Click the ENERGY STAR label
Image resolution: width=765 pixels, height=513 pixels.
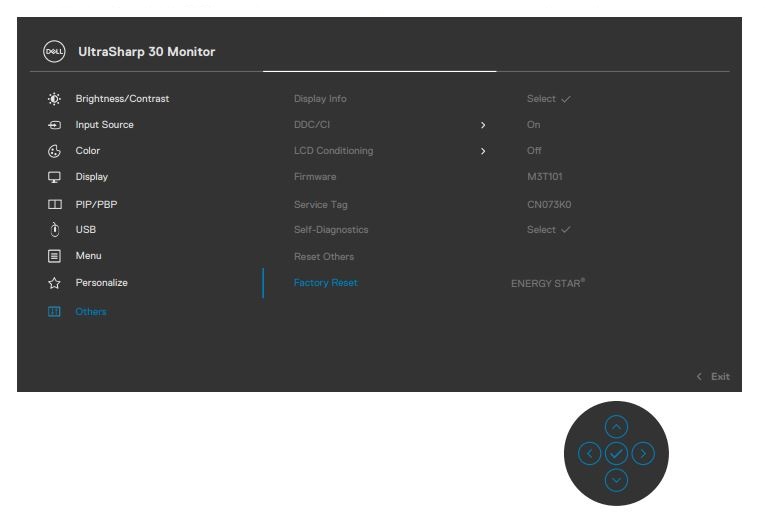coord(548,283)
